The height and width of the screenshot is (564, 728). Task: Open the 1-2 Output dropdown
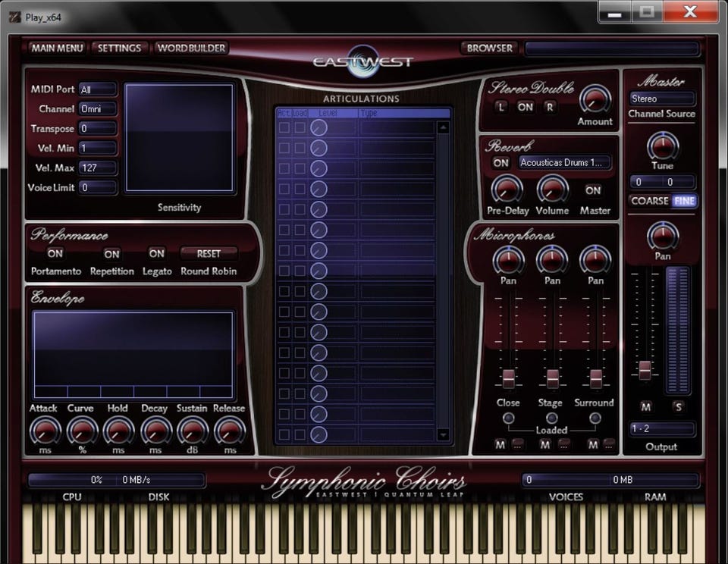tap(662, 428)
